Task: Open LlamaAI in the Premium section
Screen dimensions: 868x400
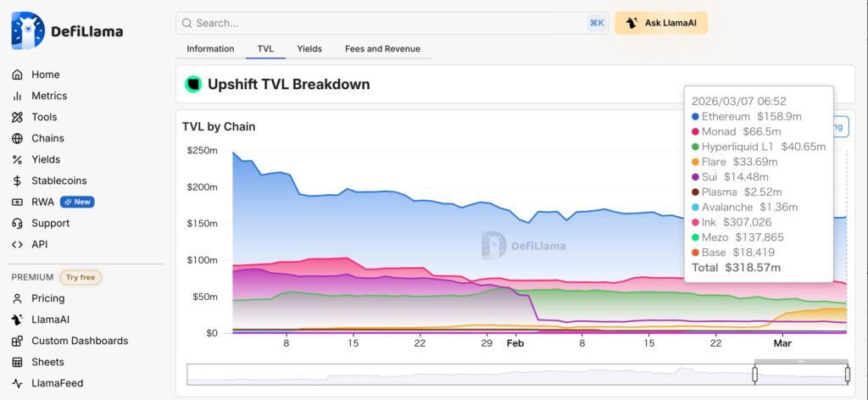Action: (x=50, y=319)
